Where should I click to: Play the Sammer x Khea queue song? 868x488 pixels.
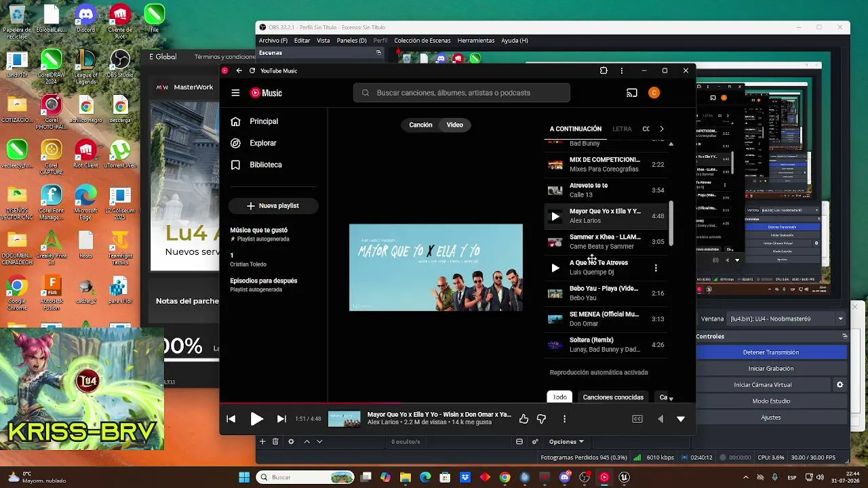click(x=607, y=242)
